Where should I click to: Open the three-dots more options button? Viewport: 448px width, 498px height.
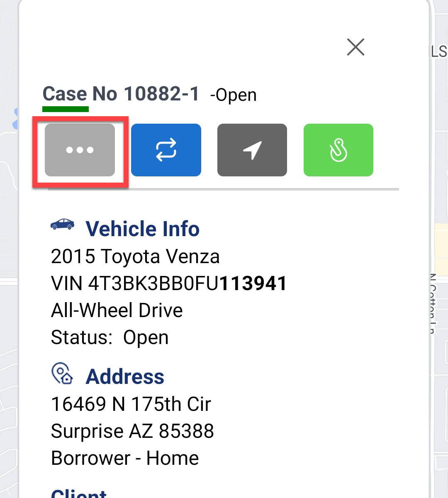[x=80, y=150]
